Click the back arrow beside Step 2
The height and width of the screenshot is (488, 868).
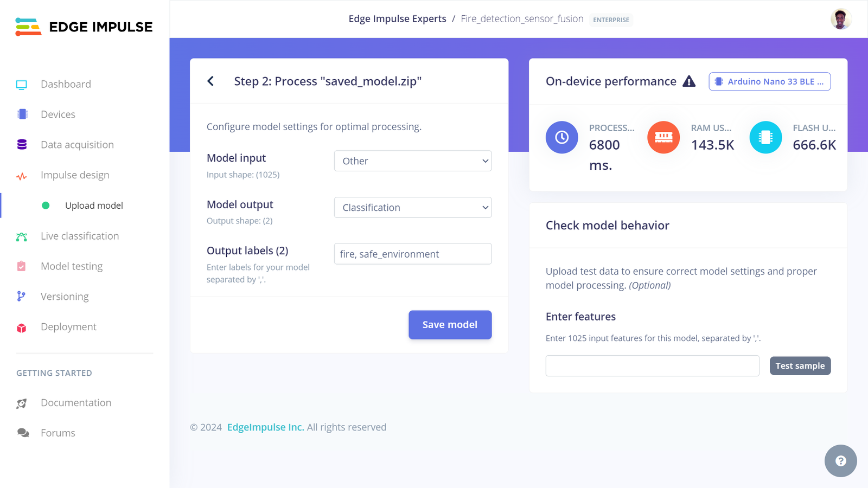click(x=210, y=81)
